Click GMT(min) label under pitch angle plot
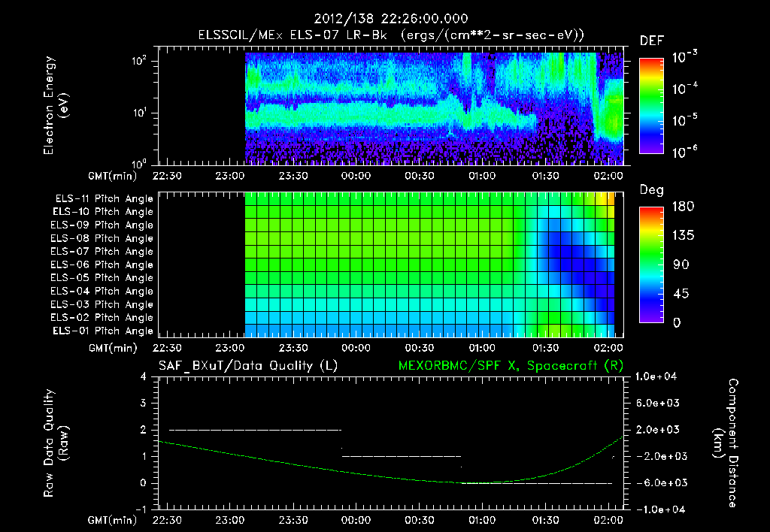Screen dimensions: 770x532 click(113, 348)
